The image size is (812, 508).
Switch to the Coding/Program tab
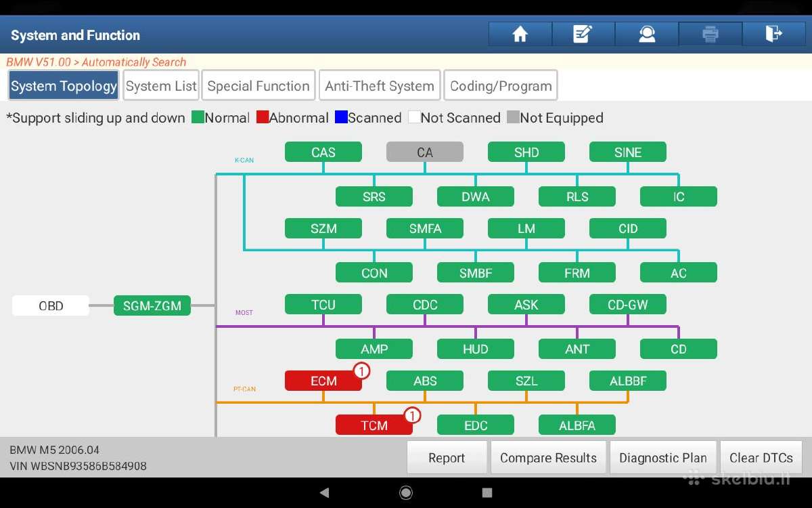pyautogui.click(x=501, y=86)
